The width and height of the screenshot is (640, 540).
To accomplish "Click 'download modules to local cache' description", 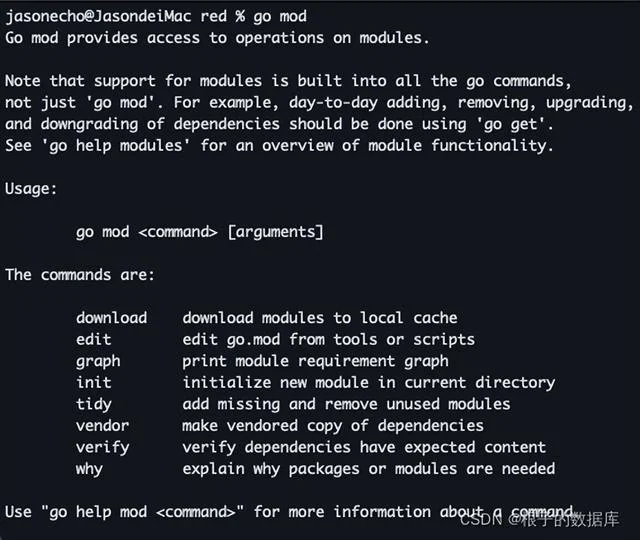I will [x=320, y=318].
